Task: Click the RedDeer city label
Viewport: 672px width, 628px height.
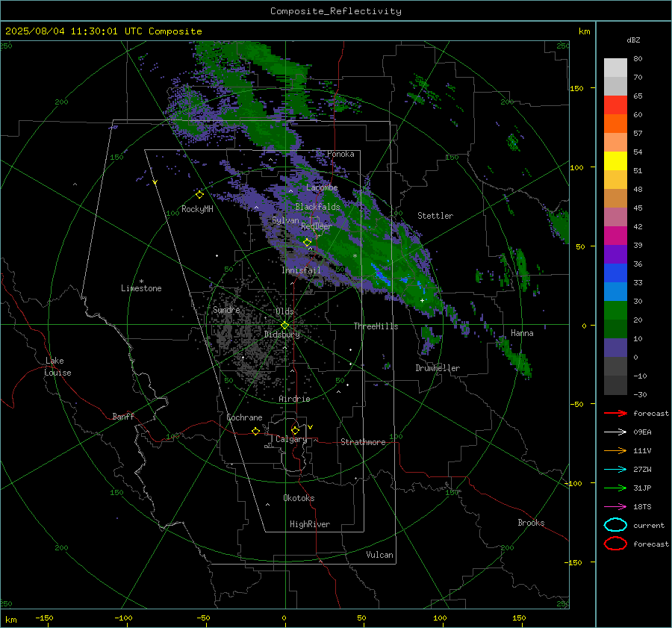Action: point(317,226)
